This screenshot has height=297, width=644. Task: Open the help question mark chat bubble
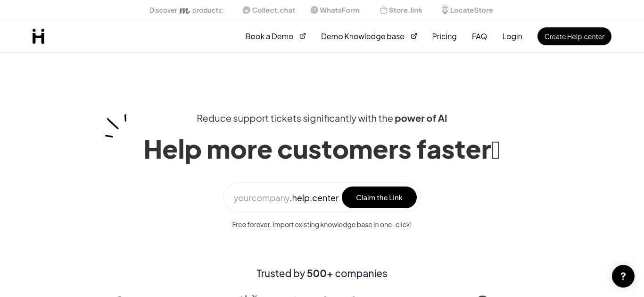coord(623,276)
